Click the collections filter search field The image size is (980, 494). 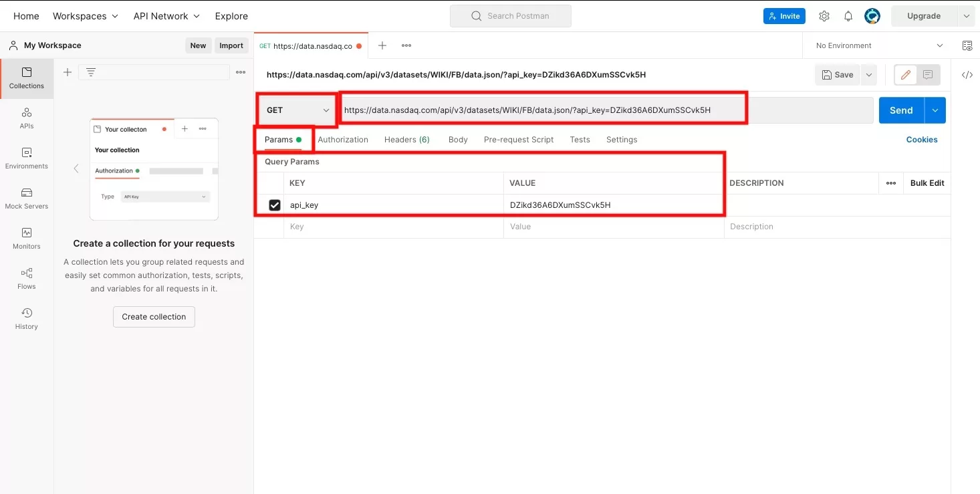(154, 72)
